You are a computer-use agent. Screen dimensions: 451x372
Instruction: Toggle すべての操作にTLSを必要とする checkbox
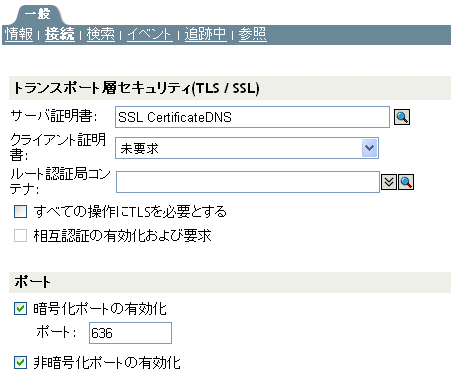coord(20,212)
